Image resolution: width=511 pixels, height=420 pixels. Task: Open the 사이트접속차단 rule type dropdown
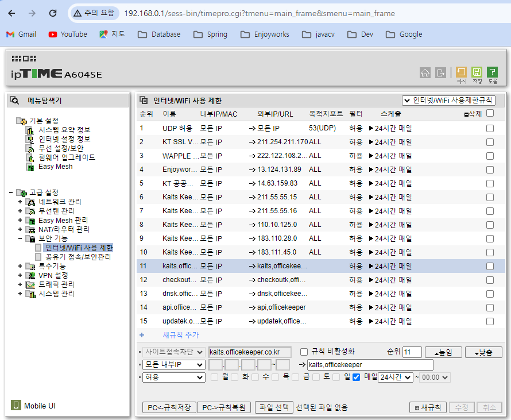pos(174,352)
